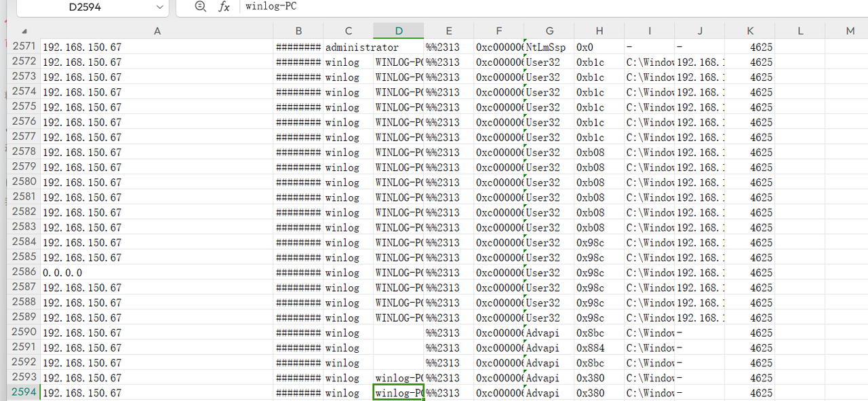Click the '192.168.150.67' cell in row 2589
Viewport: 868px width, 401px height.
click(x=157, y=318)
